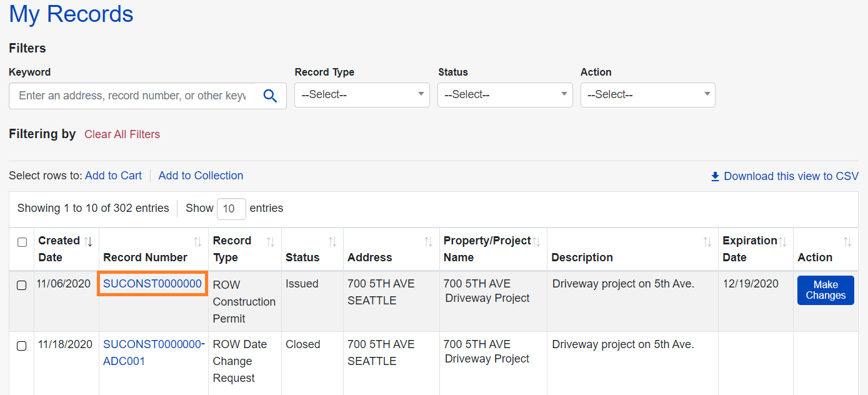Toggle the select-all rows checkbox in header
The image size is (868, 395).
pyautogui.click(x=22, y=242)
